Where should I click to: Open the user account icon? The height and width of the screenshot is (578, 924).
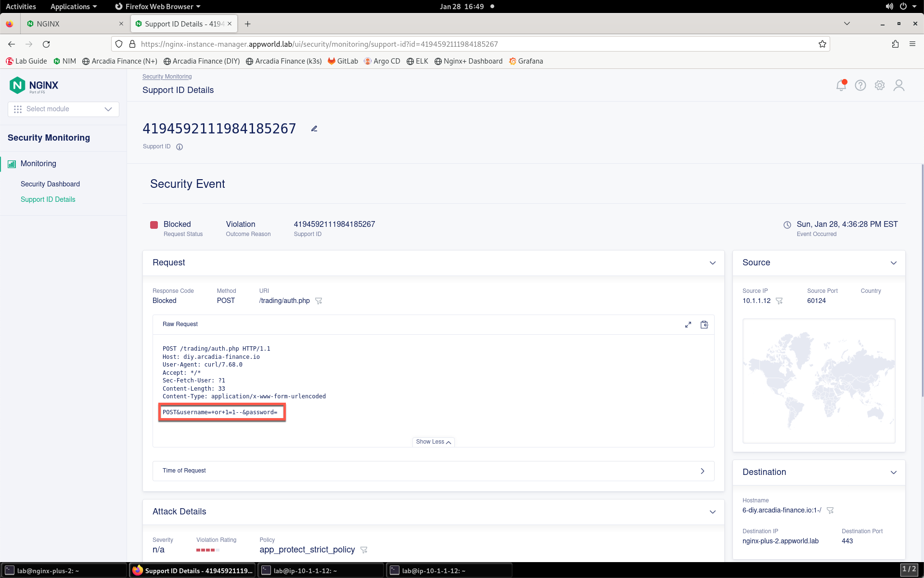coord(898,85)
